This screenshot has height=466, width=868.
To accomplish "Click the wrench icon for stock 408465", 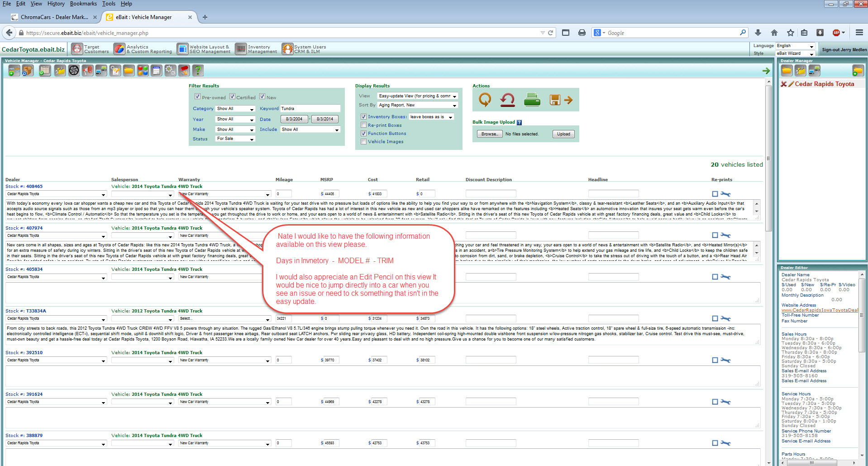I will point(725,194).
